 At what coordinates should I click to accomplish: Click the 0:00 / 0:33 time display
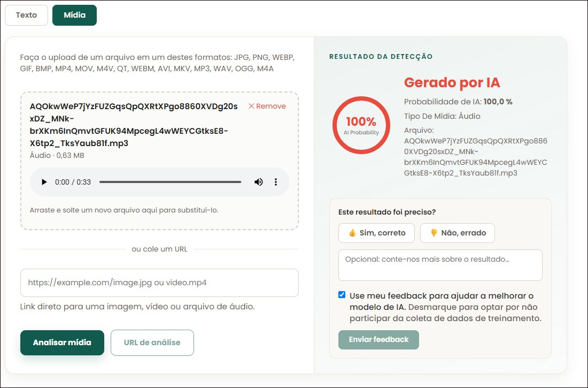coord(73,182)
